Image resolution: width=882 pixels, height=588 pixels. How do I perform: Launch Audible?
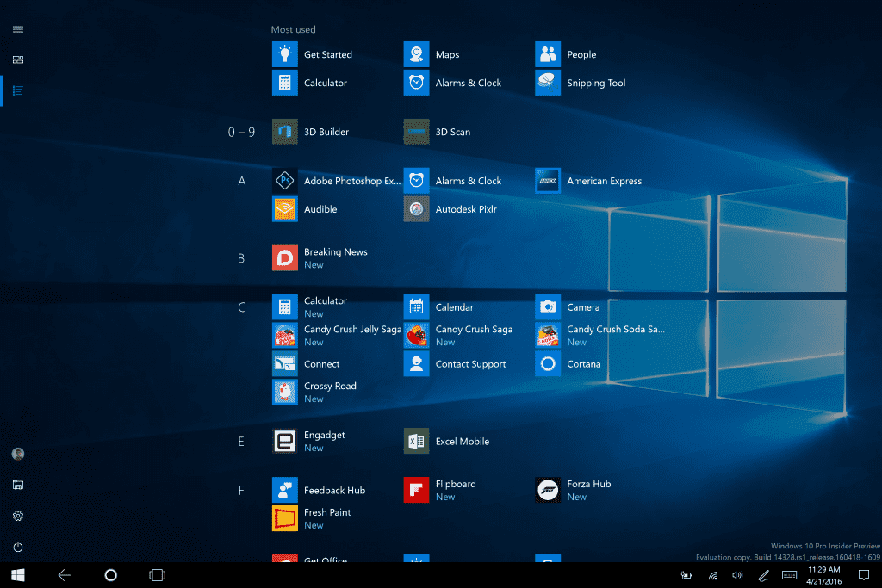[x=320, y=209]
